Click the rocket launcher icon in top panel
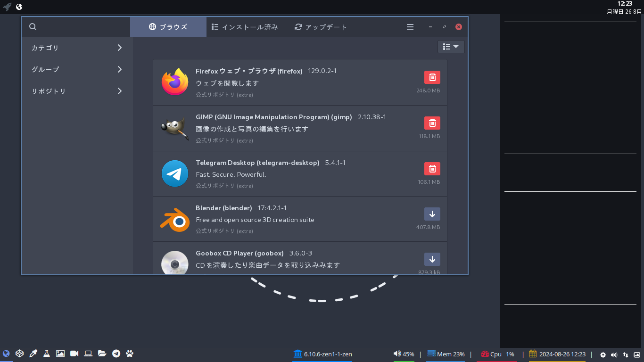This screenshot has height=362, width=644. [7, 7]
